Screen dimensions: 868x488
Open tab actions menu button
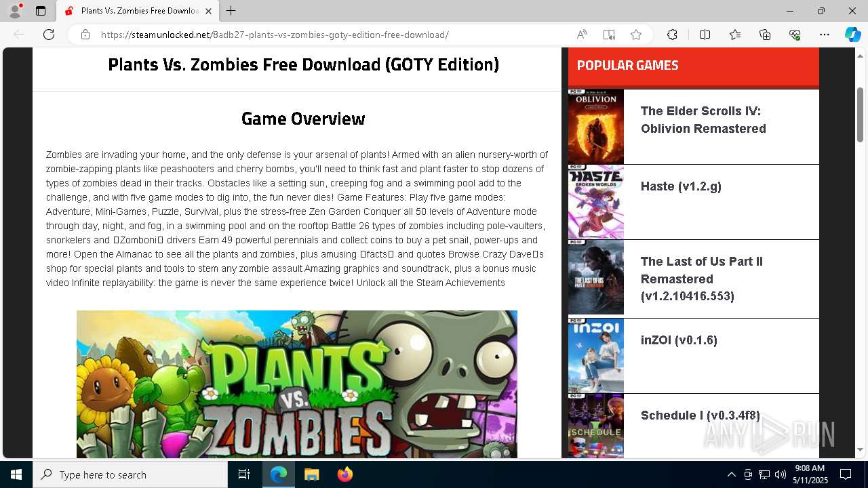click(x=41, y=11)
